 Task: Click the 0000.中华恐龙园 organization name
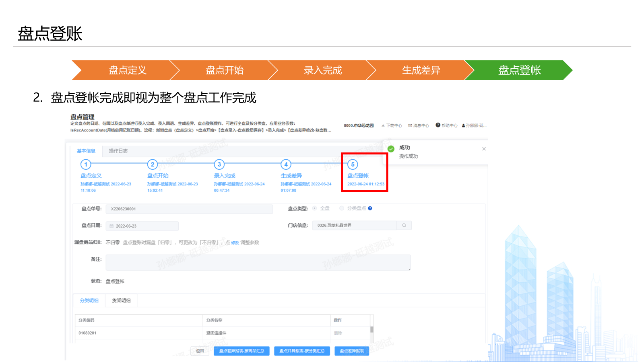pyautogui.click(x=359, y=125)
